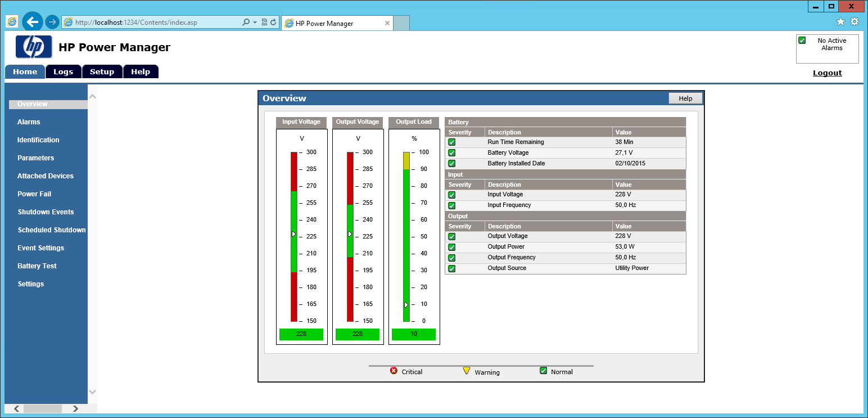Click the address bar search magnifier icon

[x=246, y=23]
